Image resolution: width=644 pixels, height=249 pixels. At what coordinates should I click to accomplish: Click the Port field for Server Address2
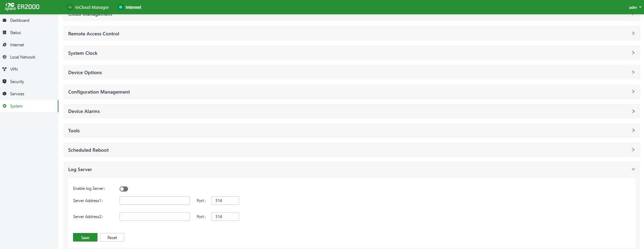click(x=225, y=217)
